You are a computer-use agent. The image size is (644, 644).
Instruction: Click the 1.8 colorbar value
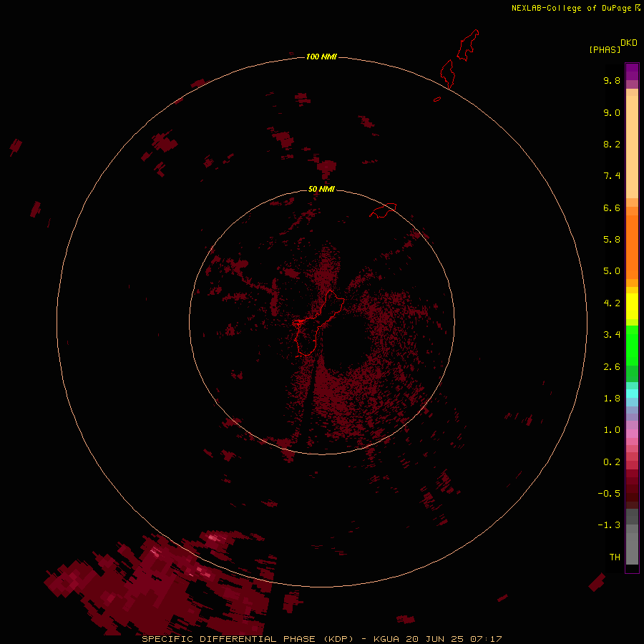coord(612,399)
